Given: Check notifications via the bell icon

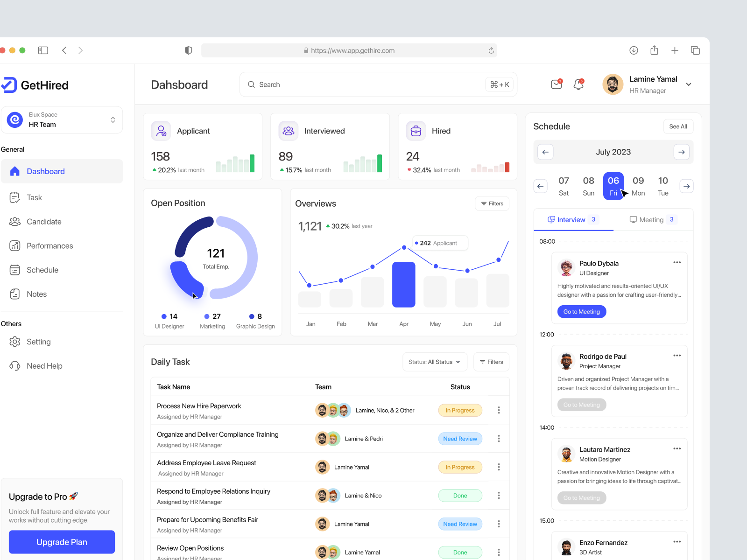Looking at the screenshot, I should (578, 84).
